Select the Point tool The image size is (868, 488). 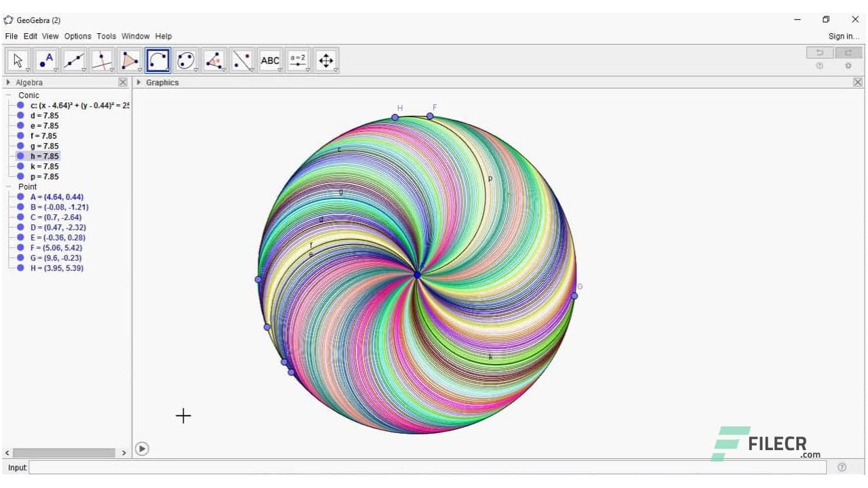pos(45,60)
